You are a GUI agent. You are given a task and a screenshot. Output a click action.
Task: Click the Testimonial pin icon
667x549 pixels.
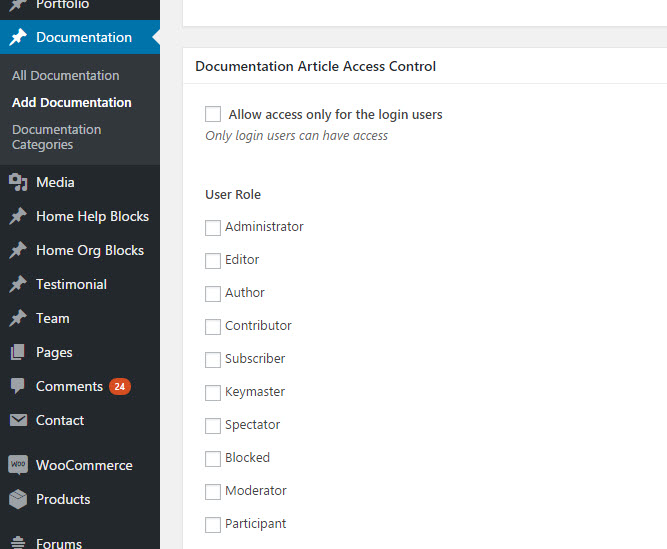18,284
